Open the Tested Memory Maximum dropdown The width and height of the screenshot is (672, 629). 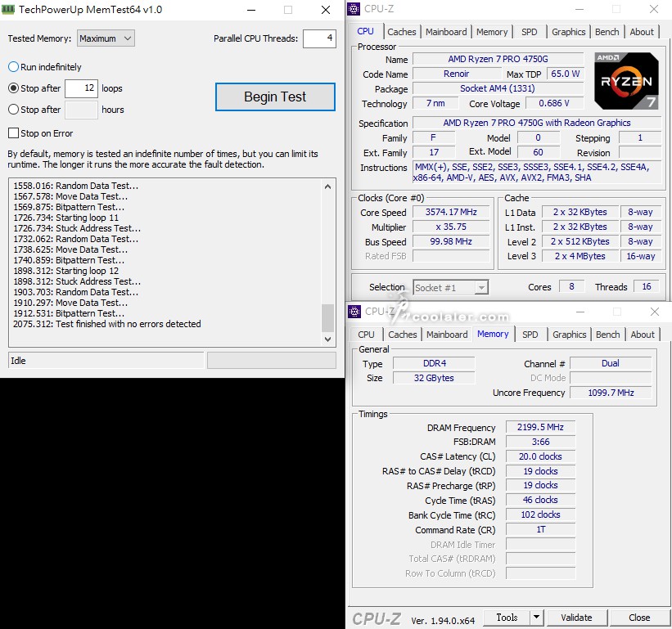pyautogui.click(x=106, y=38)
